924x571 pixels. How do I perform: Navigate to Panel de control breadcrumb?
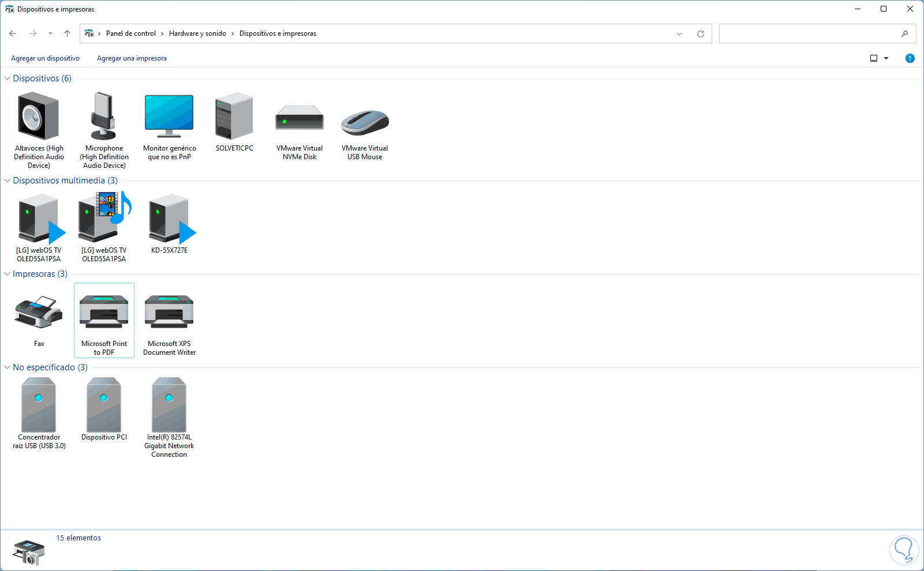131,33
